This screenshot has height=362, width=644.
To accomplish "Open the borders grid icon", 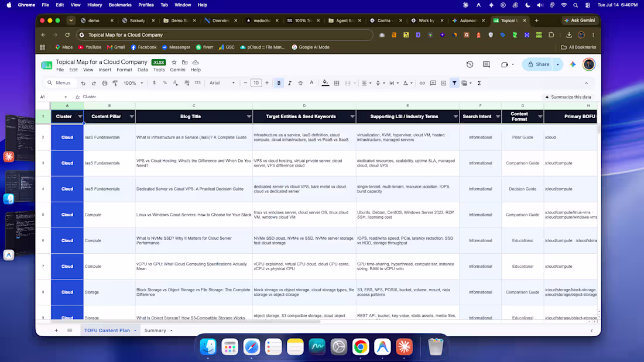I will (x=337, y=83).
